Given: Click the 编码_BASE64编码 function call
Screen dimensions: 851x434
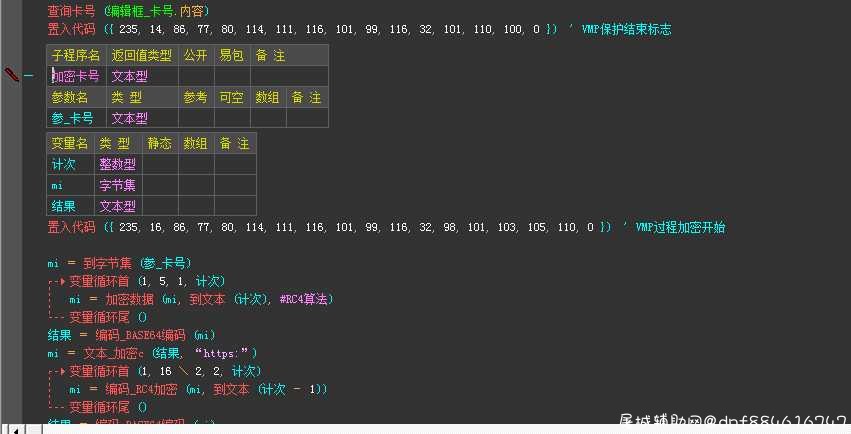Looking at the screenshot, I should tap(141, 335).
